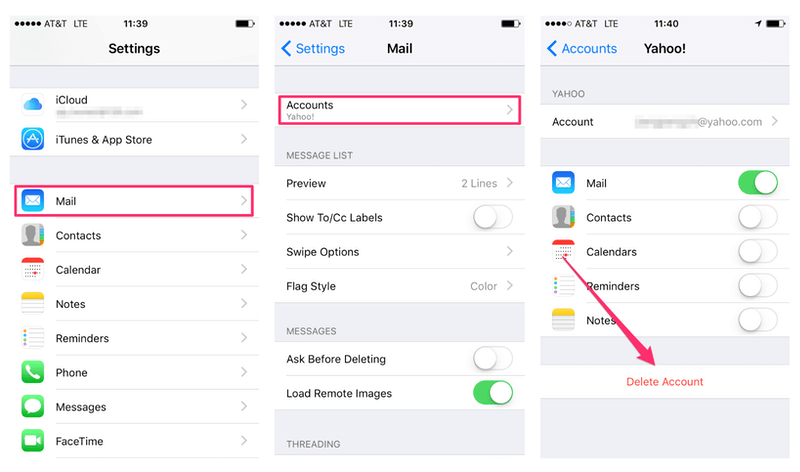Open the iTunes & App Store icon
The image size is (800, 472).
[x=33, y=139]
